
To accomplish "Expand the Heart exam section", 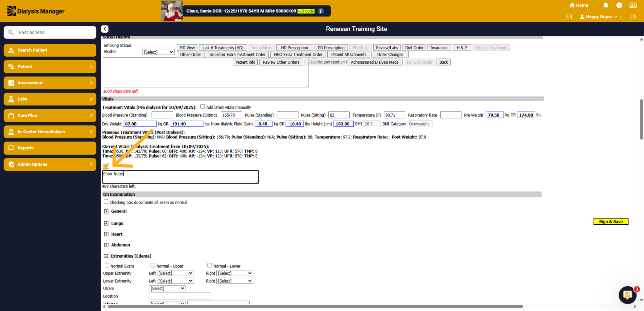I will click(x=106, y=234).
